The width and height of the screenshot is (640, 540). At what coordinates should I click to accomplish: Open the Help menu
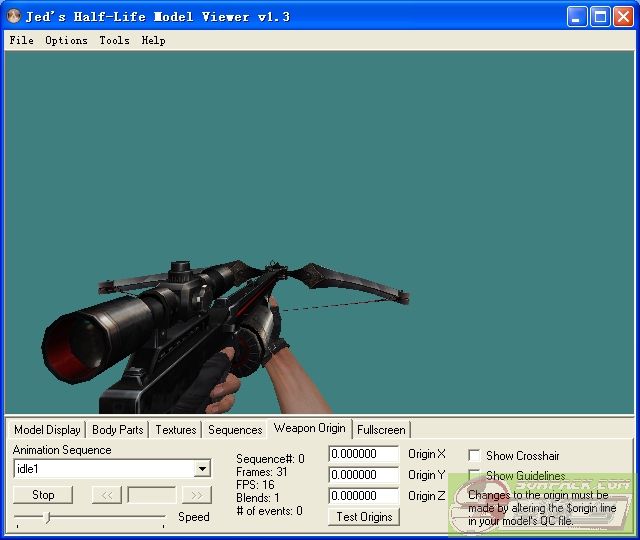(153, 40)
